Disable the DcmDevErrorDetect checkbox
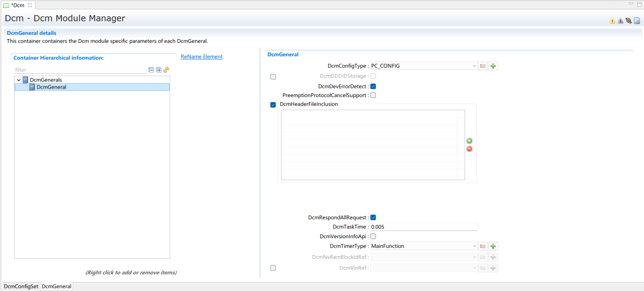Viewport: 644px width, 291px height. pos(373,87)
